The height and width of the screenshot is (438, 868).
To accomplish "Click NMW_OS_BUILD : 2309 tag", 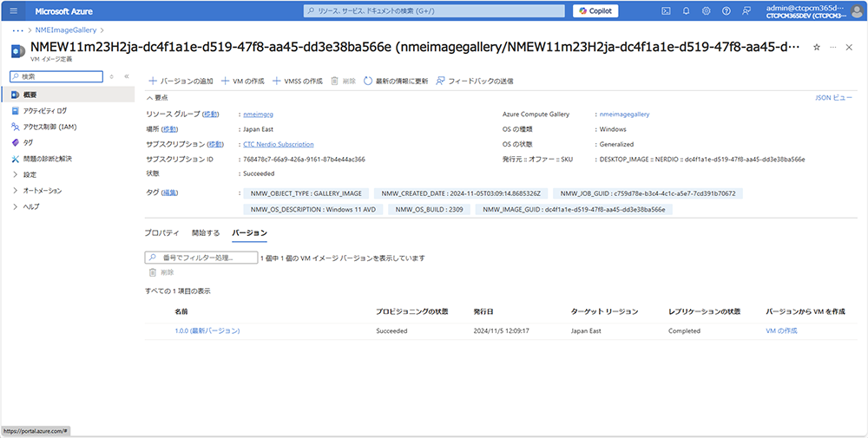I will pos(429,210).
